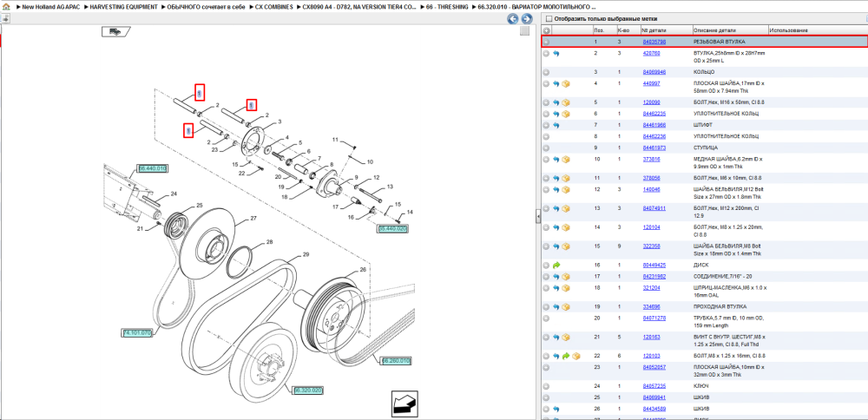Click box icon for part 84231982
The image size is (868, 420).
coord(566,277)
